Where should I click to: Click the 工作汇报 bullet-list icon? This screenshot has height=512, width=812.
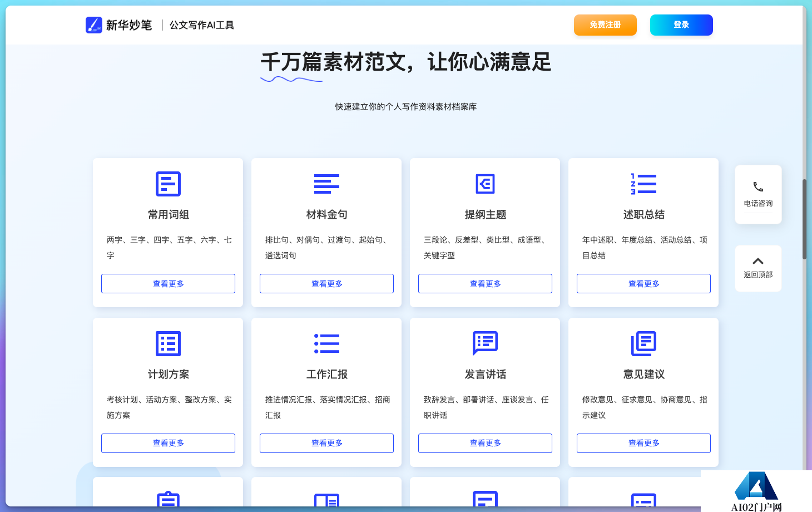(x=326, y=343)
